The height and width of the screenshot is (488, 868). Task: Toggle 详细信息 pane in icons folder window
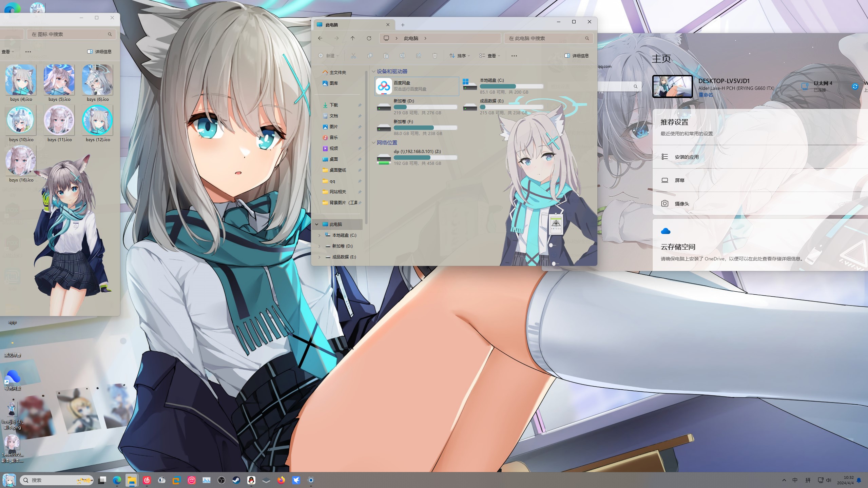point(99,52)
